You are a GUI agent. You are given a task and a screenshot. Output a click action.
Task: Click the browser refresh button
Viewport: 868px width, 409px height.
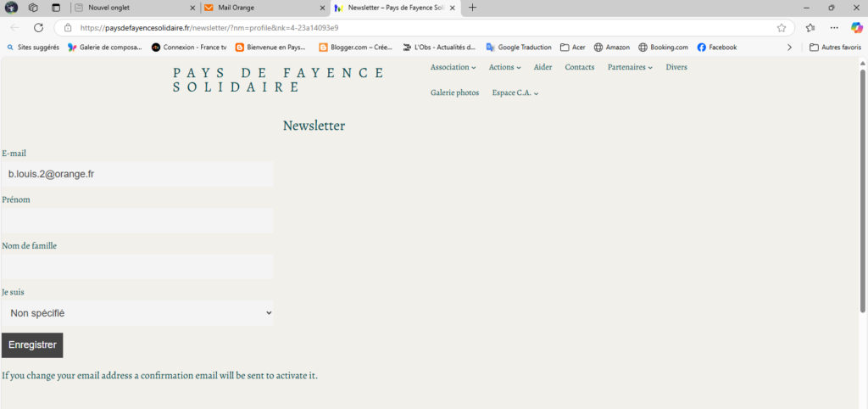[x=38, y=27]
